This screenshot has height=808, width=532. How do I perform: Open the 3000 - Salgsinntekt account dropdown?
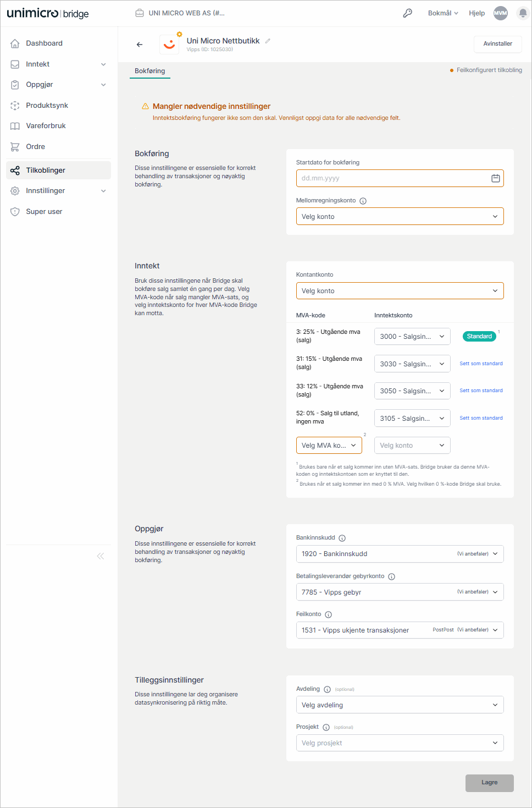[x=412, y=336]
